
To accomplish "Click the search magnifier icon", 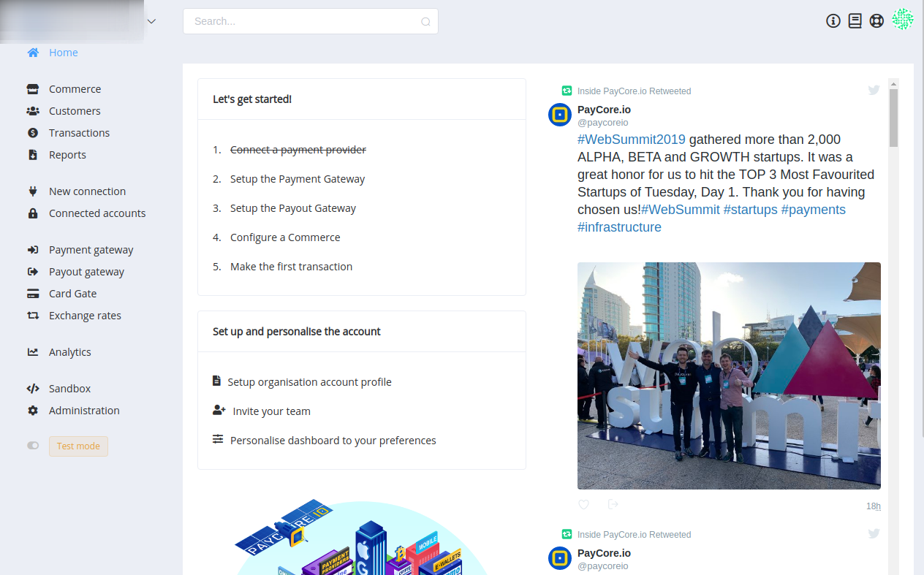I will pyautogui.click(x=425, y=22).
